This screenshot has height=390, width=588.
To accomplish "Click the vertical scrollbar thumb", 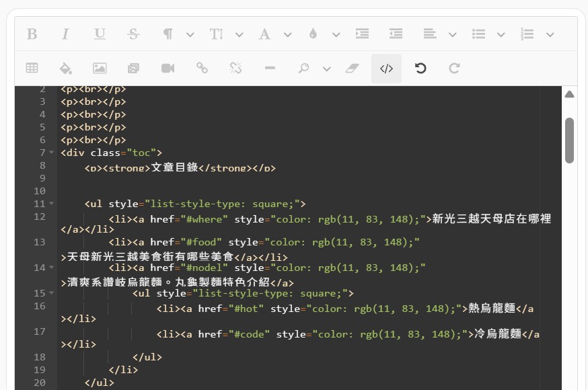I will point(569,141).
